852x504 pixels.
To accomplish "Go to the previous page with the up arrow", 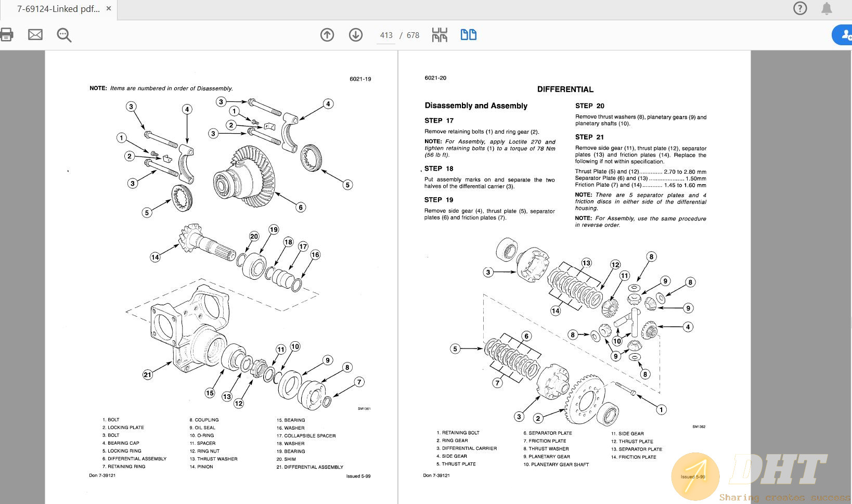I will coord(327,35).
